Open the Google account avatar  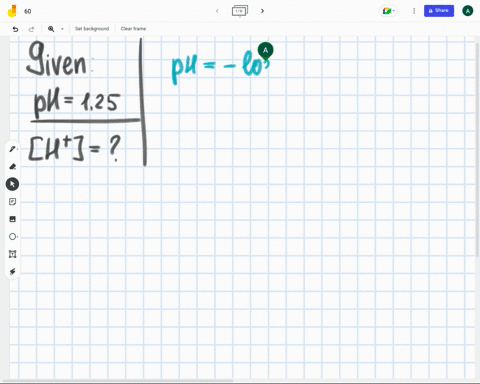(468, 11)
